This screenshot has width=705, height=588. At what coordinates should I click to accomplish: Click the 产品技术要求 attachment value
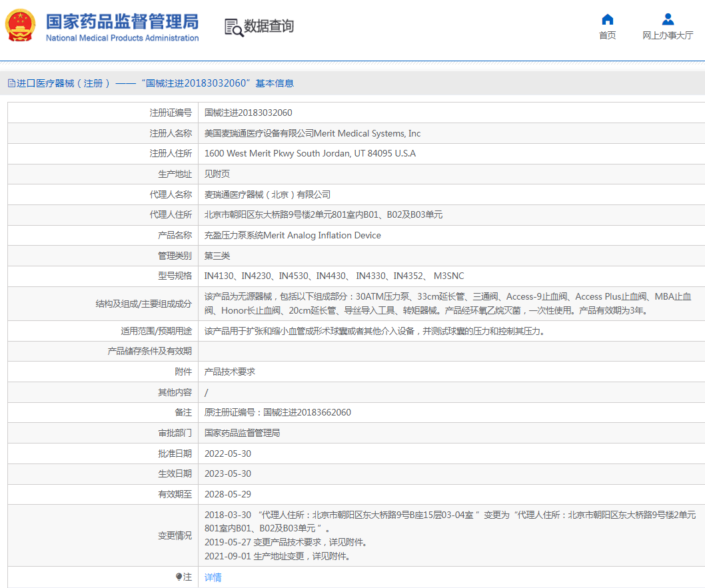click(229, 372)
